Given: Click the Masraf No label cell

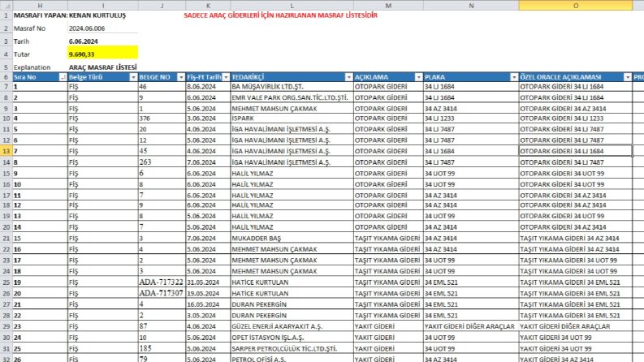Looking at the screenshot, I should point(40,28).
